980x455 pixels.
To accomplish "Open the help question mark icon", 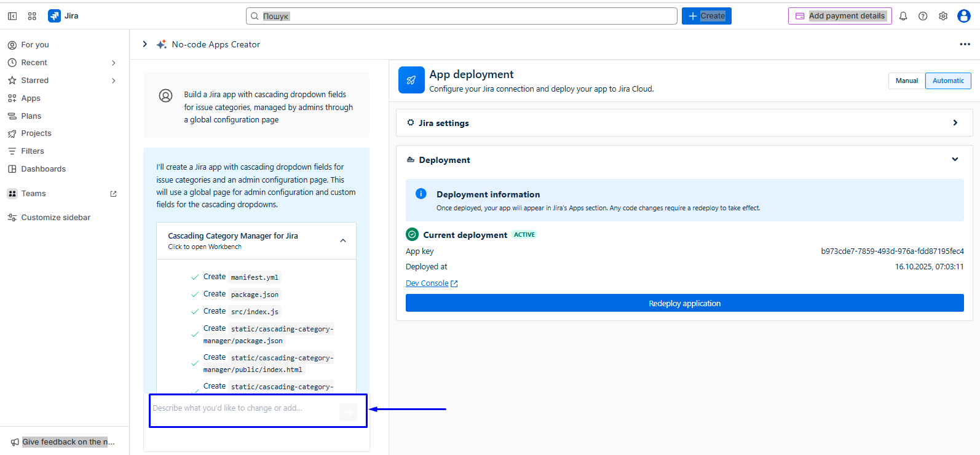I will point(923,16).
